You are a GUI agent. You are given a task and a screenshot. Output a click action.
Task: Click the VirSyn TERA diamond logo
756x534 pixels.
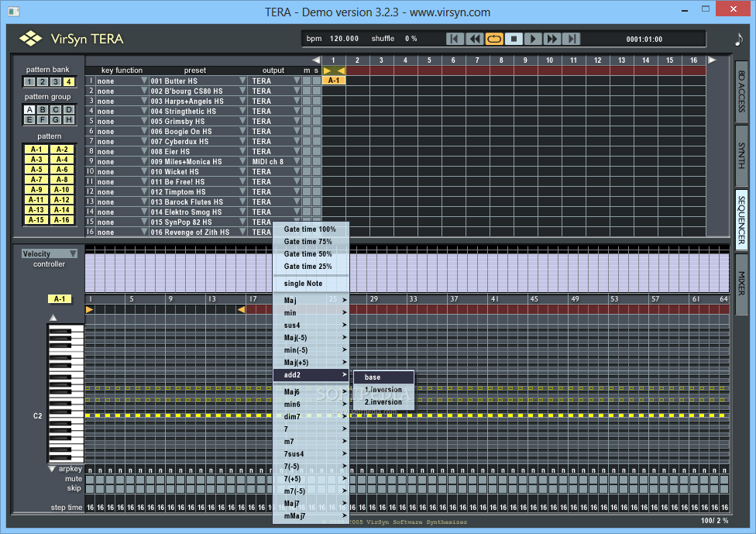[x=31, y=39]
